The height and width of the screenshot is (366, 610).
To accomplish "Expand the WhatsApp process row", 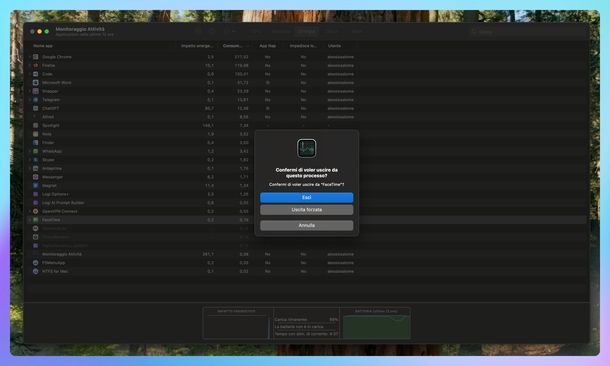I will click(30, 151).
